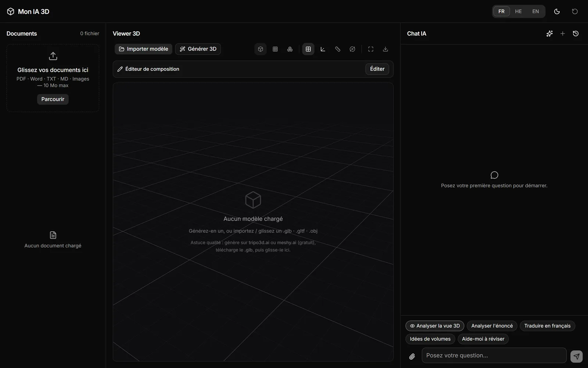Click the Éditer button
This screenshot has width=588, height=368.
[377, 69]
